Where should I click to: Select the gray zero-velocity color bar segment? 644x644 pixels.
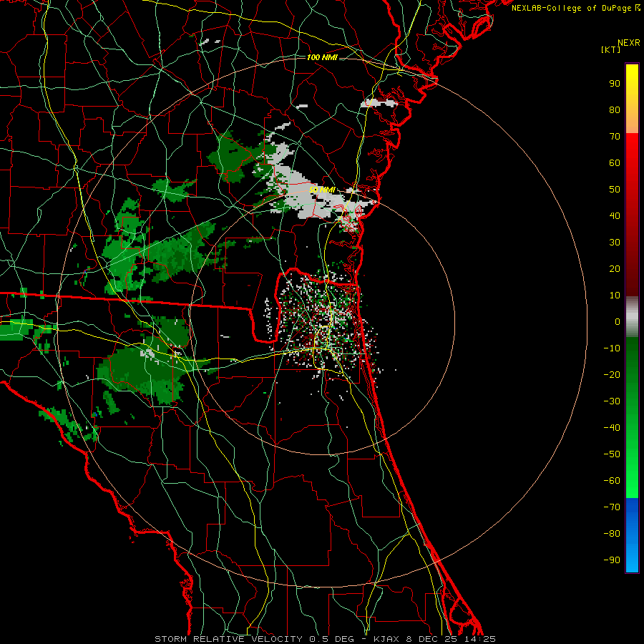632,317
